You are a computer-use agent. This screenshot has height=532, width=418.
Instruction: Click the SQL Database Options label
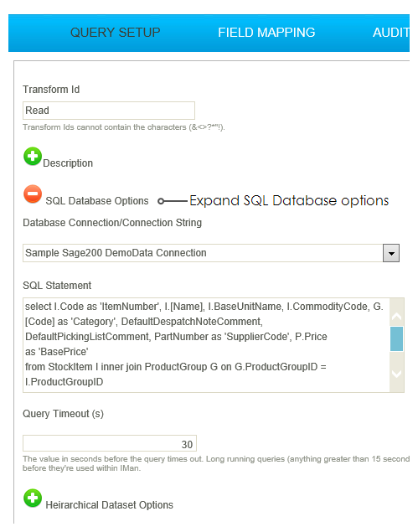tap(97, 201)
